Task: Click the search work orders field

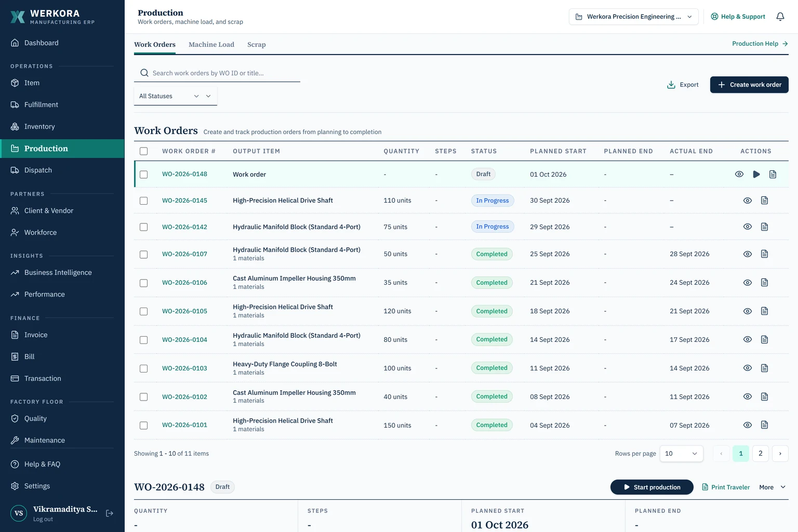Action: pyautogui.click(x=217, y=73)
